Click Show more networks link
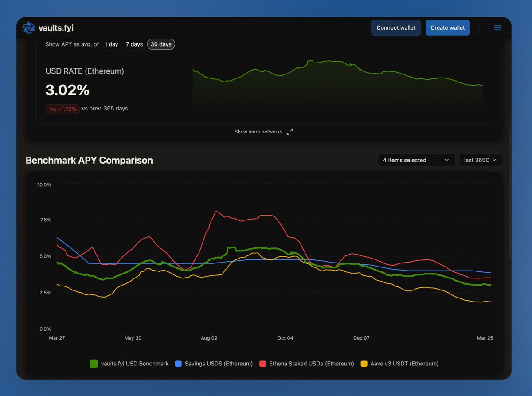532x396 pixels. [x=258, y=132]
